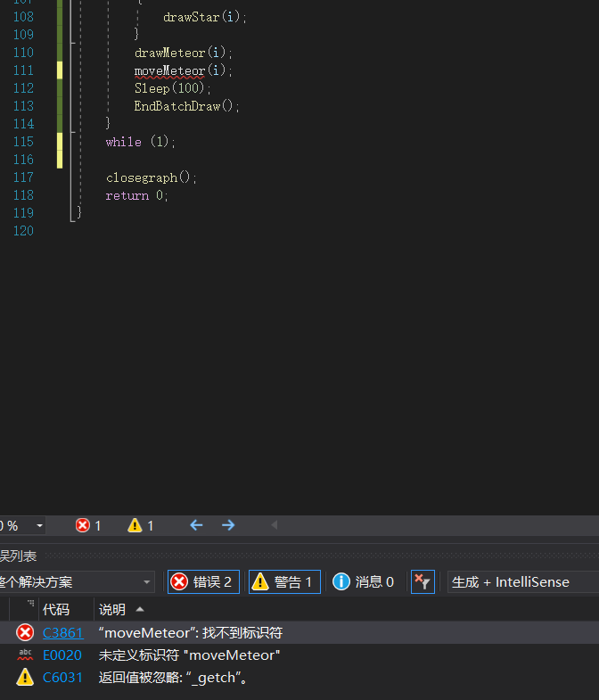
Task: Click the error list panel title
Action: [x=18, y=556]
